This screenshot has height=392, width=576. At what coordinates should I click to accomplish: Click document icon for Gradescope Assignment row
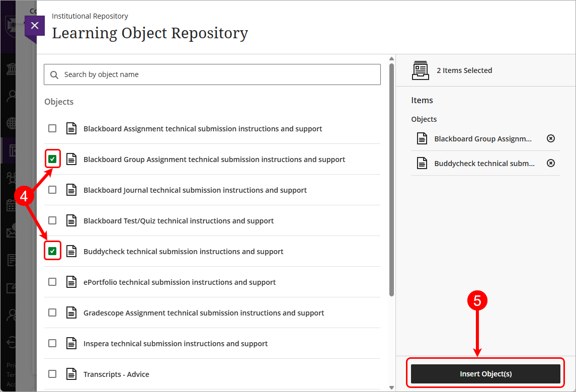tap(71, 312)
